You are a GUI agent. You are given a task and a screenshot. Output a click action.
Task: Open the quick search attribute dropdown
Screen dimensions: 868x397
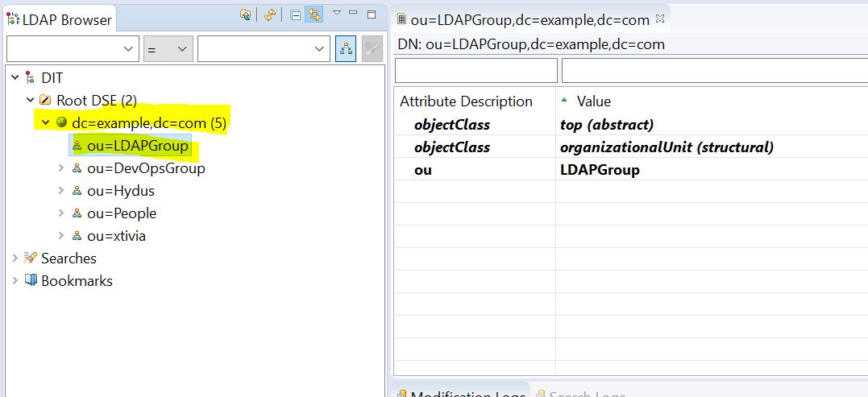tap(72, 49)
